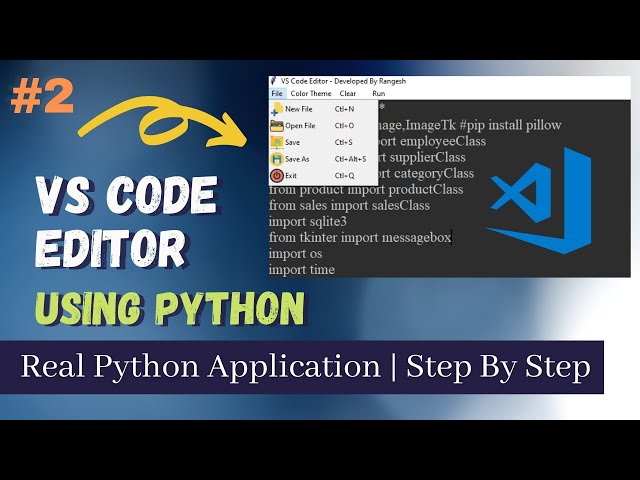Select Exit from the File menu
This screenshot has height=480, width=640.
323,176
